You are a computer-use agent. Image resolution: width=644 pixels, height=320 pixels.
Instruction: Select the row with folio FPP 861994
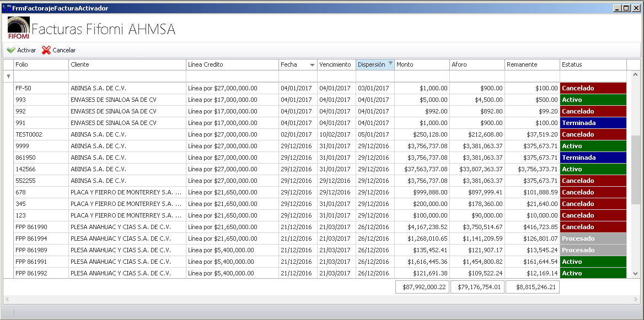[x=315, y=238]
